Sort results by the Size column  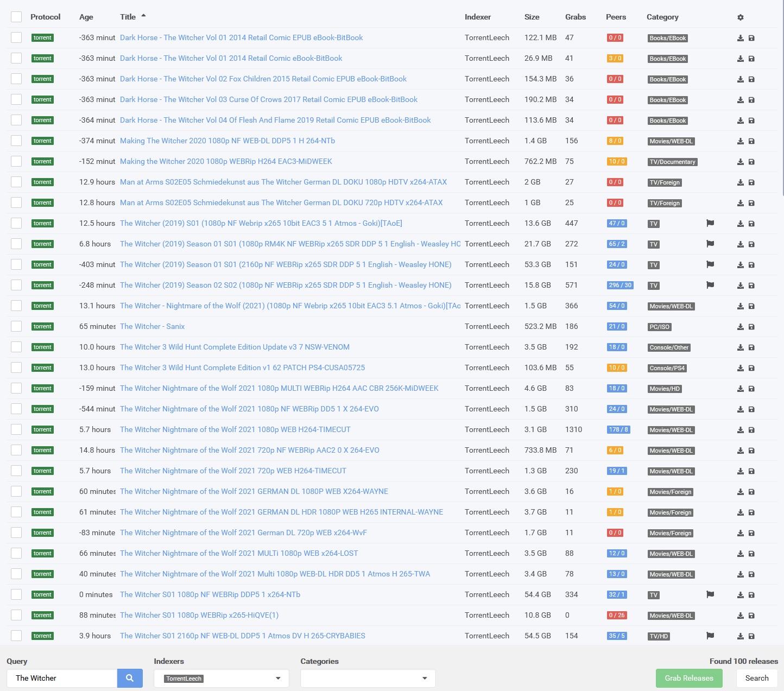[532, 17]
